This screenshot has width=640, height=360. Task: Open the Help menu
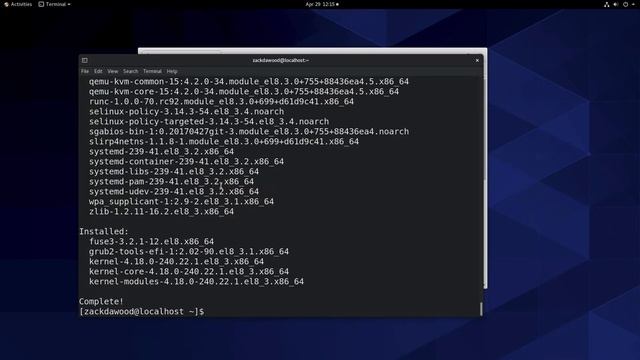(172, 71)
